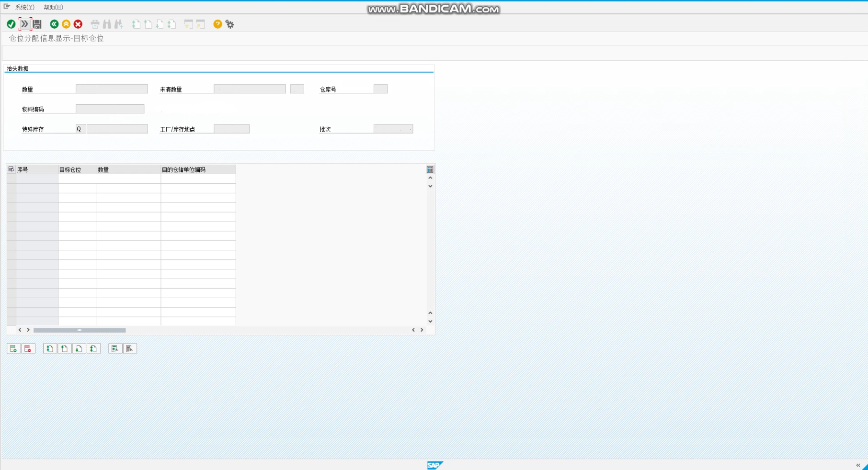The image size is (868, 470).
Task: Open the yellow question mark Help icon
Action: 217,24
